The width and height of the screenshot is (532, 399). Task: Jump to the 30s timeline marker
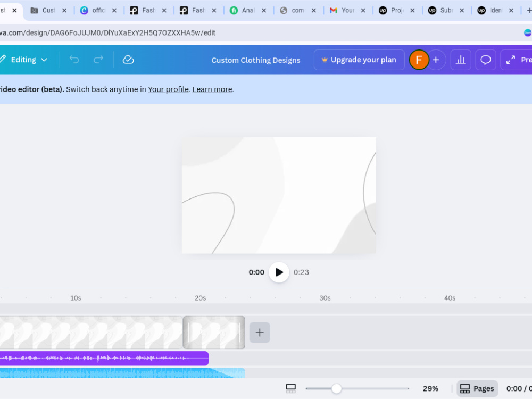(x=325, y=298)
